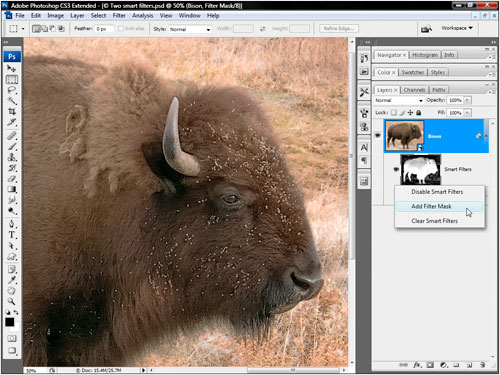Open the Workspace dropdown
This screenshot has width=500, height=375.
[x=457, y=28]
